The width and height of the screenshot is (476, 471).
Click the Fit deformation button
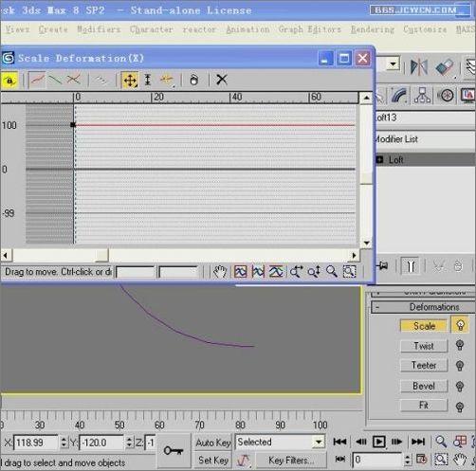[x=424, y=406]
